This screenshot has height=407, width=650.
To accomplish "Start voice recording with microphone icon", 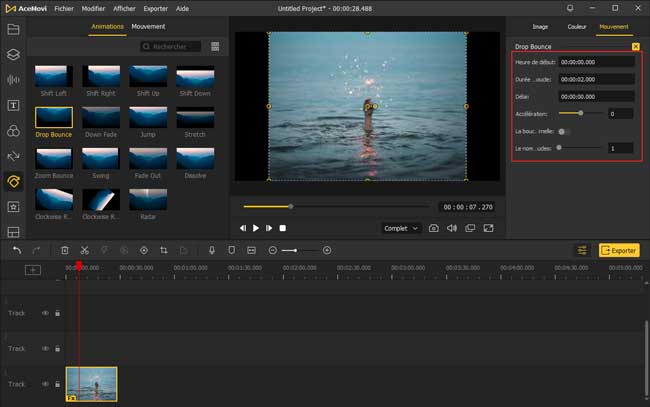I will [x=212, y=250].
